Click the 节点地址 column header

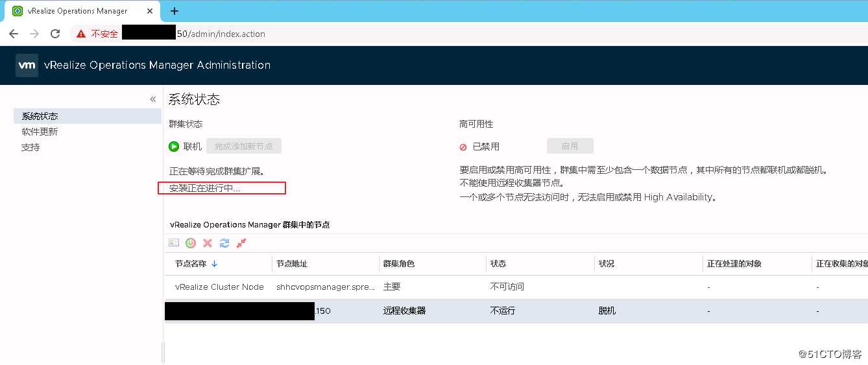(292, 264)
